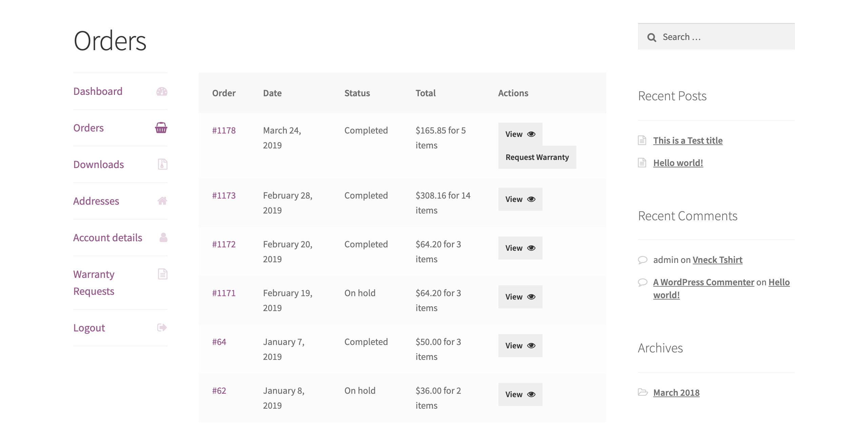
Task: Click the Dashboard gauge icon
Action: coord(162,91)
